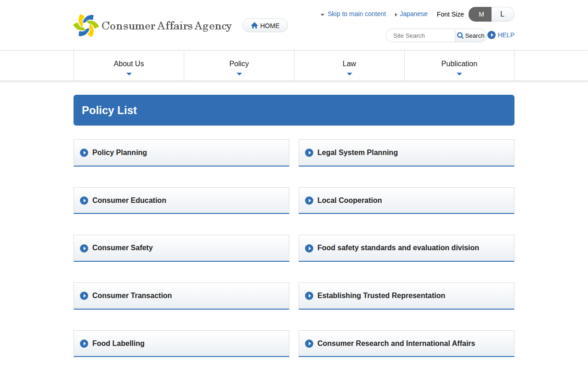The width and height of the screenshot is (588, 368).
Task: Click the magnifying glass search icon
Action: [x=460, y=35]
